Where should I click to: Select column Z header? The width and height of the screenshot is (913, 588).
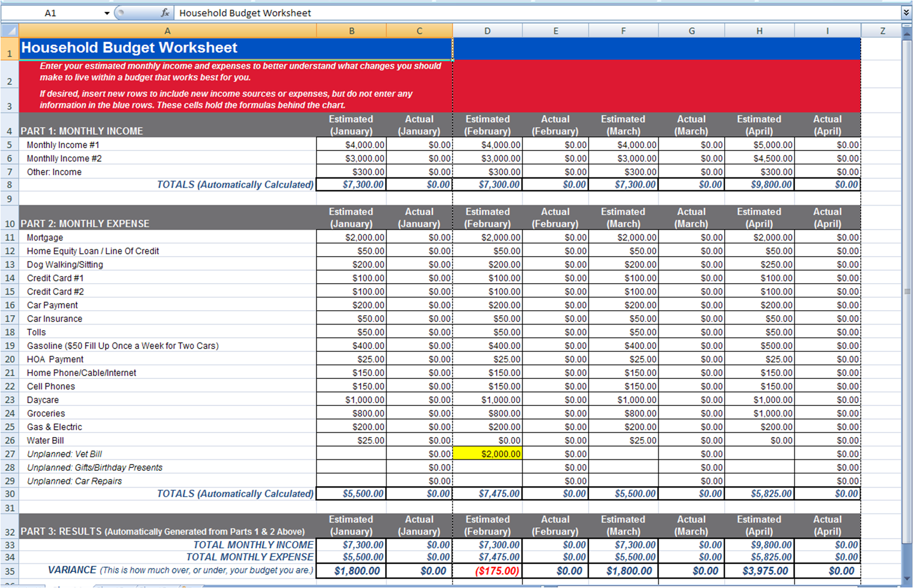click(883, 30)
